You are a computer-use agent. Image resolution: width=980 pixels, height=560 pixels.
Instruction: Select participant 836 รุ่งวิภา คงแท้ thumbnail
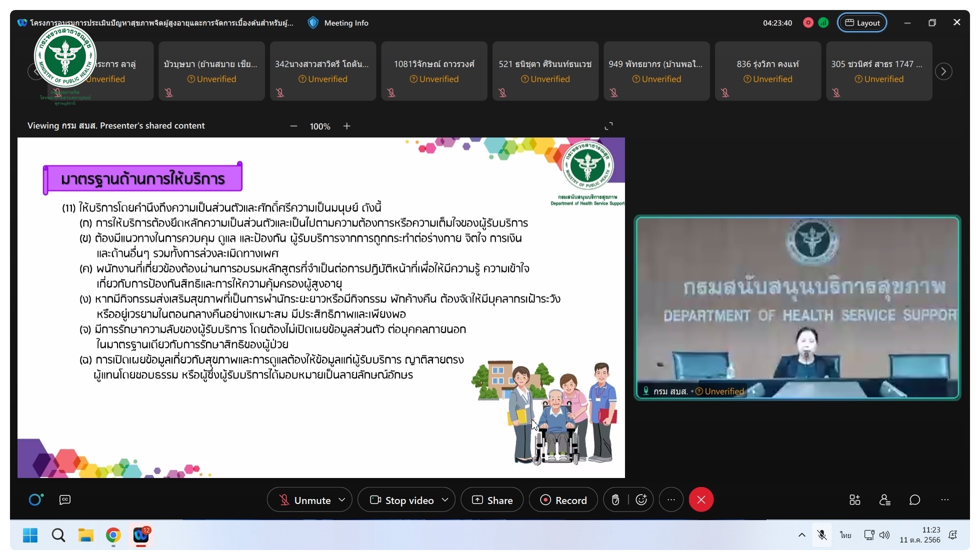pos(768,71)
